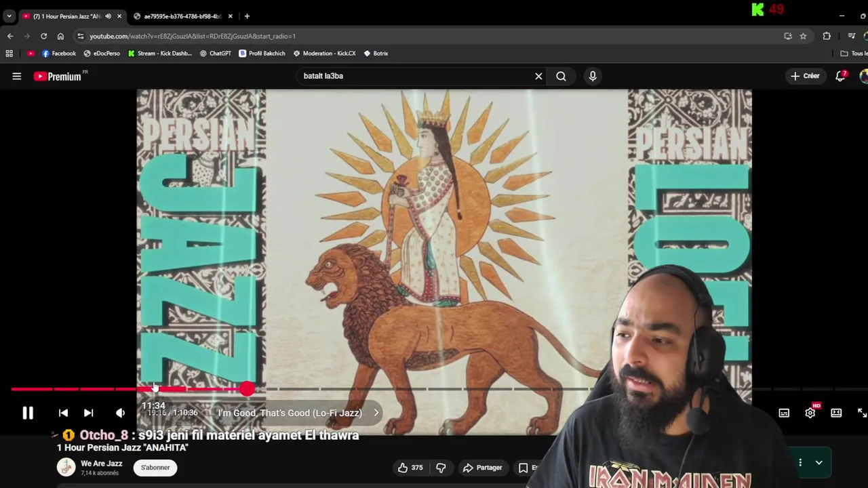This screenshot has height=488, width=868.
Task: Bookmark this page with star icon
Action: click(x=803, y=36)
